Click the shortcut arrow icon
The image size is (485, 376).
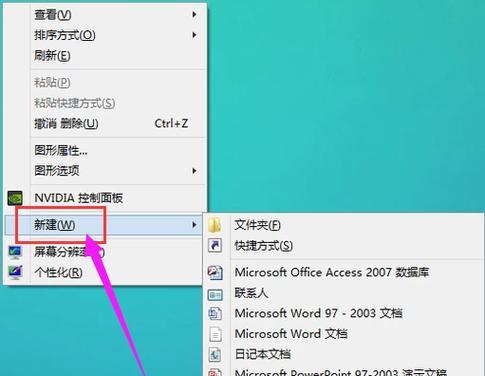pyautogui.click(x=215, y=246)
